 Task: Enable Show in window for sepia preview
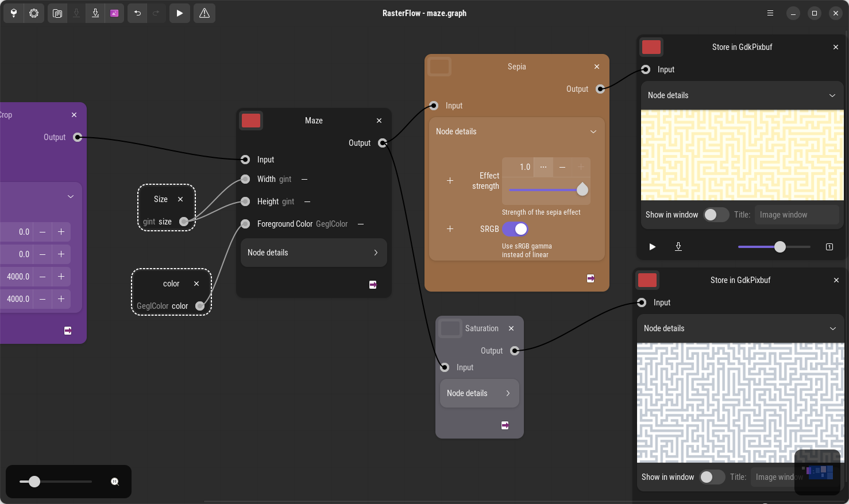[716, 215]
